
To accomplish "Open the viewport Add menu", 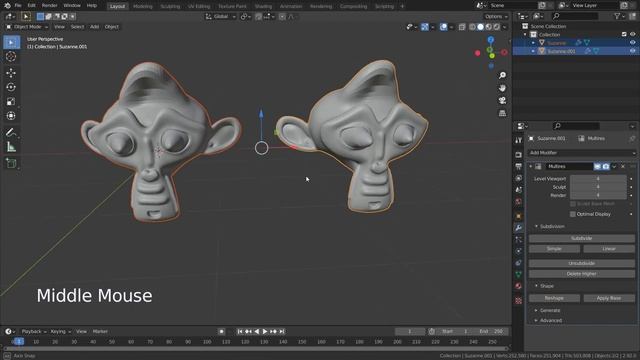I will coord(94,27).
